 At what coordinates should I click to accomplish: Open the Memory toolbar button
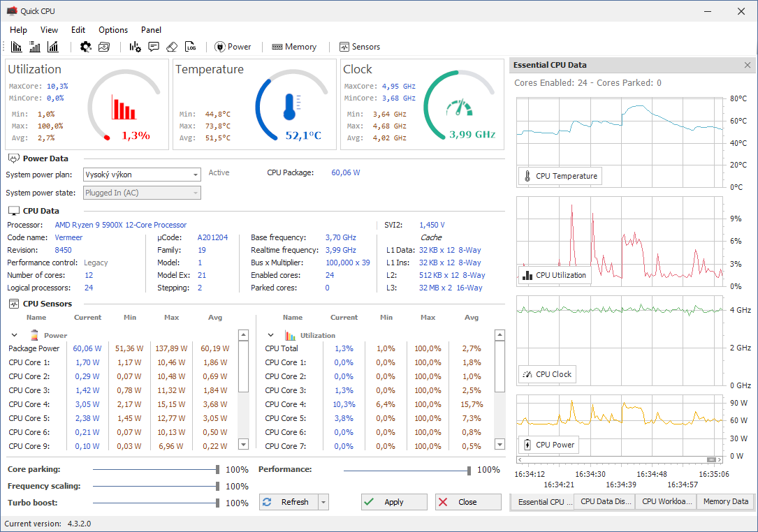point(294,47)
